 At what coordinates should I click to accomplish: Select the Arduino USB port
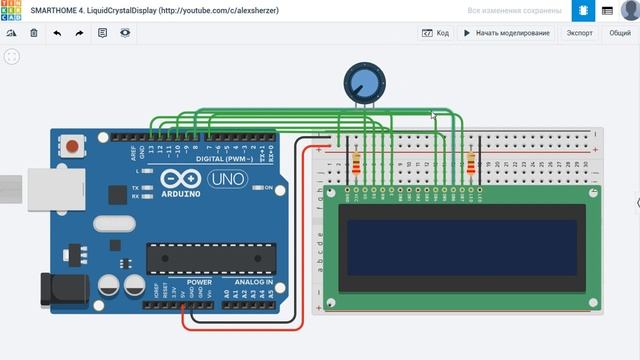coord(56,190)
